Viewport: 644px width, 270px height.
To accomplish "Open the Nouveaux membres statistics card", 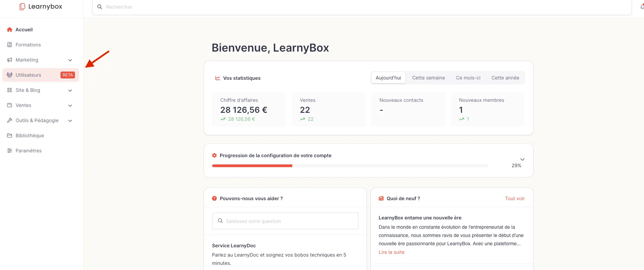I will pyautogui.click(x=488, y=109).
